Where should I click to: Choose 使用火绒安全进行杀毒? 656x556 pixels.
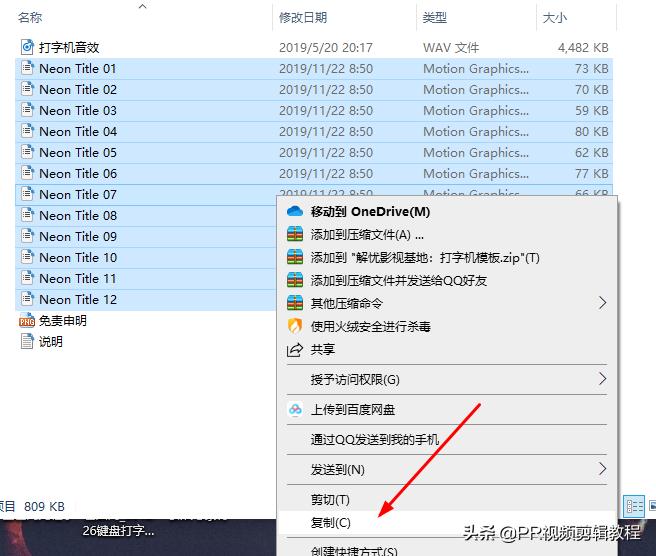[x=448, y=326]
